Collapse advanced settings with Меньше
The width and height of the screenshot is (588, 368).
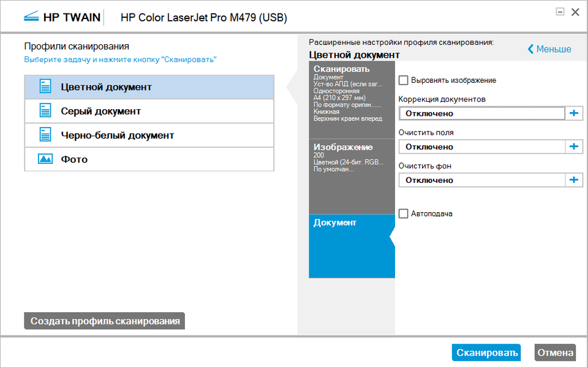click(x=549, y=49)
